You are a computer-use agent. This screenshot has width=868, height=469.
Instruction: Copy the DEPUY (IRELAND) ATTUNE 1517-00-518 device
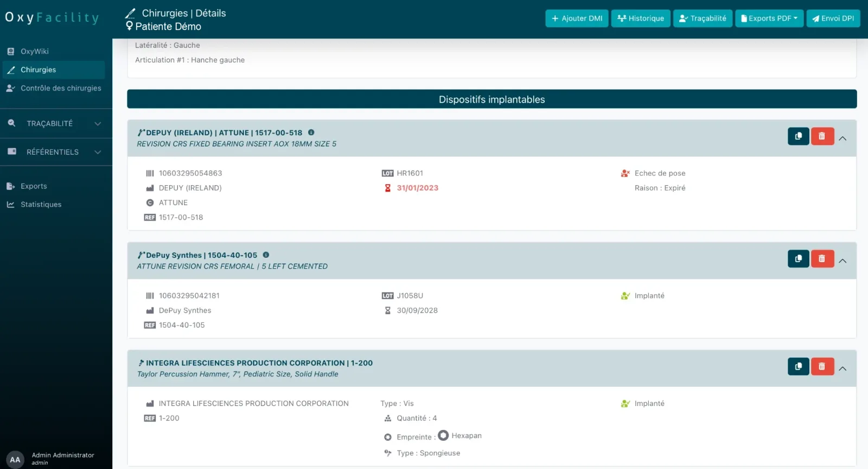(x=798, y=136)
